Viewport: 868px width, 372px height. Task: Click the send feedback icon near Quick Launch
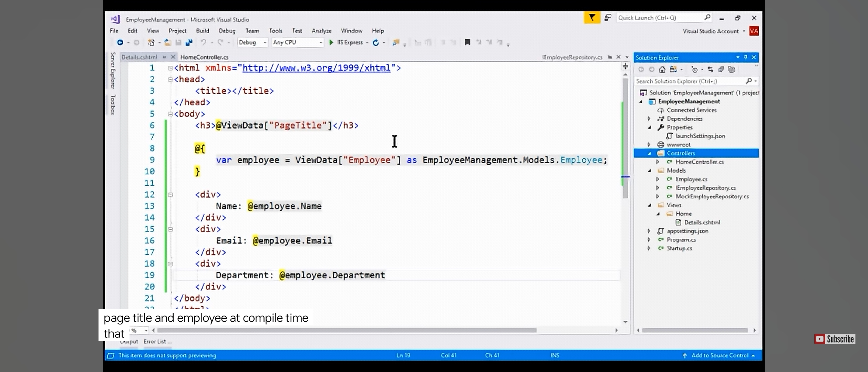pyautogui.click(x=608, y=18)
